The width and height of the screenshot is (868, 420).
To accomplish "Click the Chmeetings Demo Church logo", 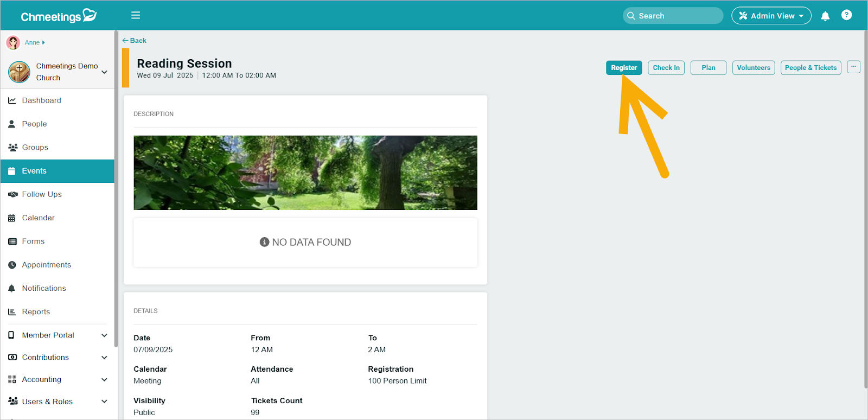I will [19, 72].
